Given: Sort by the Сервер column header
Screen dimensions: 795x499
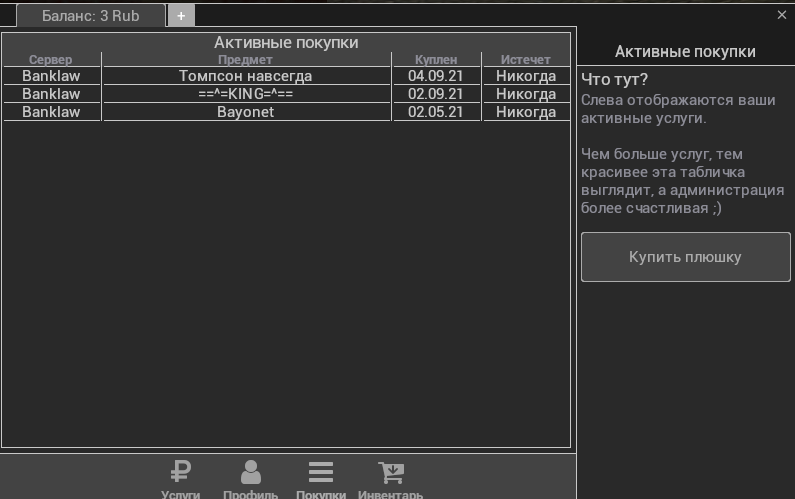Looking at the screenshot, I should (x=51, y=60).
